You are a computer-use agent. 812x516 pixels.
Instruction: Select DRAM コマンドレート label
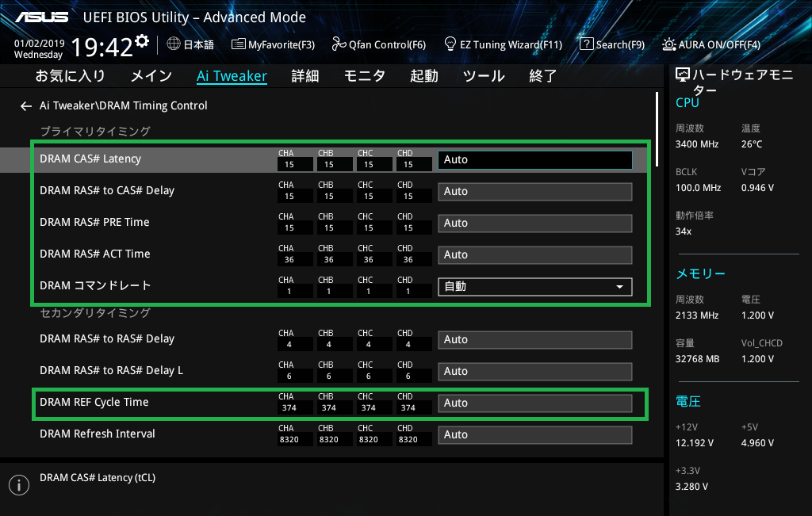click(95, 285)
